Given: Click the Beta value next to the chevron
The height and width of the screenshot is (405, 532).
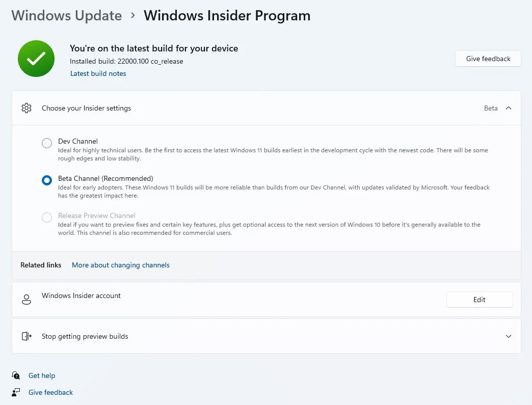Looking at the screenshot, I should tap(491, 108).
